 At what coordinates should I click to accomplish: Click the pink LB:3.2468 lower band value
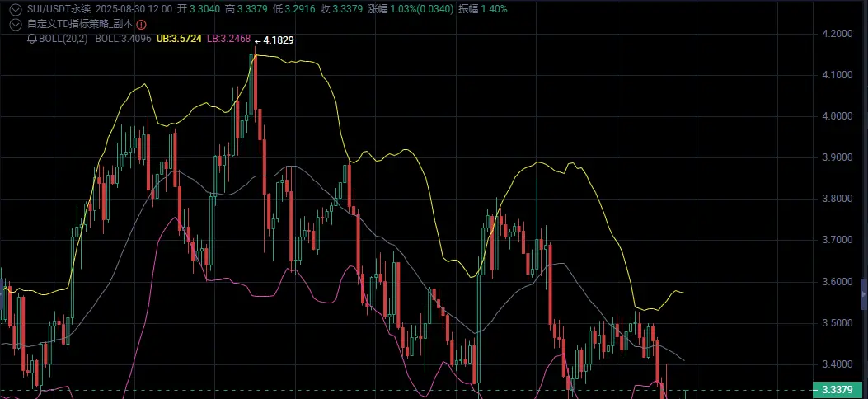pos(228,40)
